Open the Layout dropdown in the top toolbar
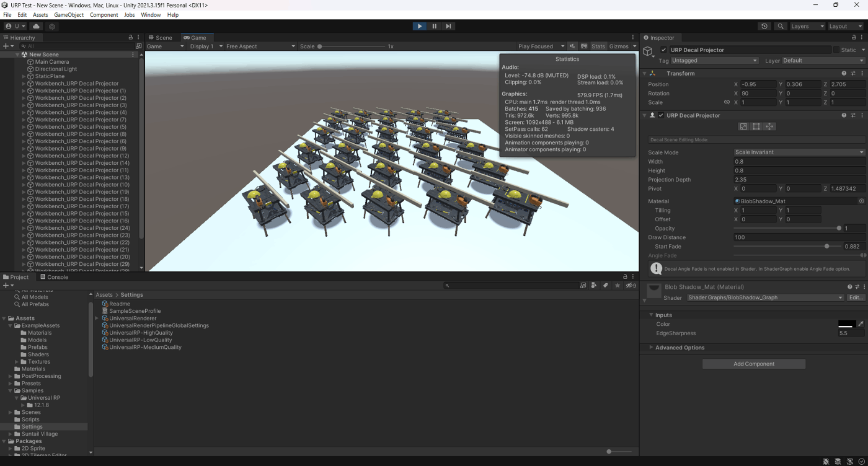Screen dimensions: 868x466 tap(846, 27)
